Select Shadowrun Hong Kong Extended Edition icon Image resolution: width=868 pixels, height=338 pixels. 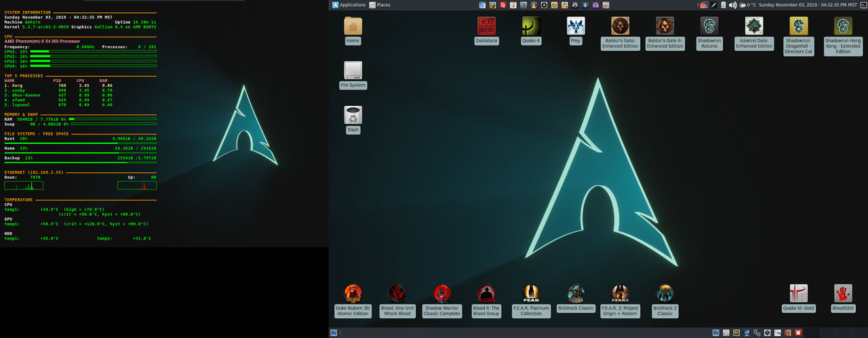point(843,26)
